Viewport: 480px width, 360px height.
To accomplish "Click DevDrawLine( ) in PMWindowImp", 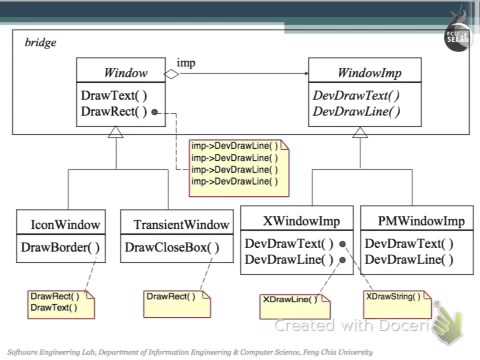I will pyautogui.click(x=409, y=259).
